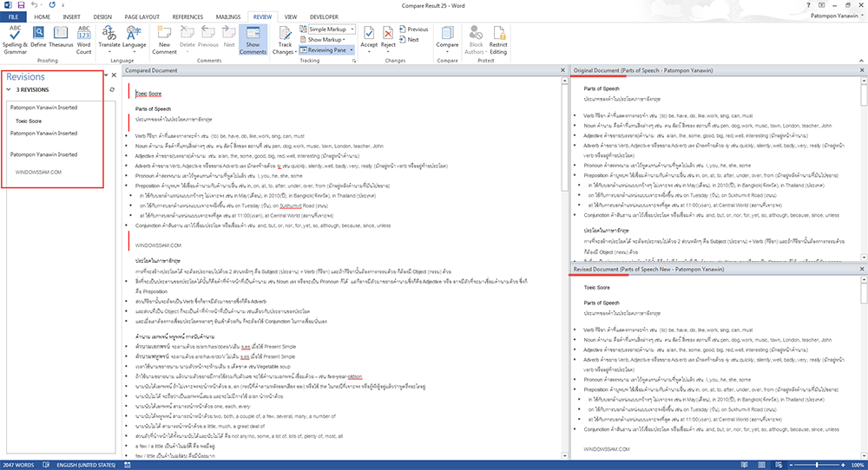Image resolution: width=868 pixels, height=470 pixels.
Task: Switch to the DEVELOPER tab
Action: (x=324, y=16)
